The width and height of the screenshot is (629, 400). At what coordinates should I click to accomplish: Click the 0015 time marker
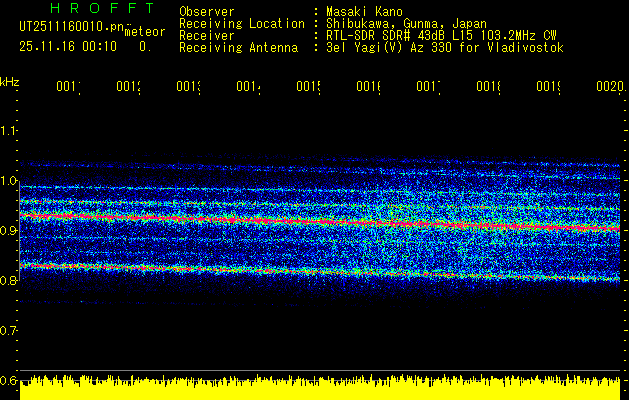pyautogui.click(x=308, y=87)
